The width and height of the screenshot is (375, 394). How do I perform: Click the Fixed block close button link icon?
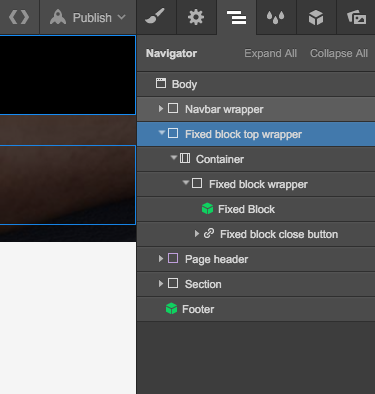click(x=209, y=233)
